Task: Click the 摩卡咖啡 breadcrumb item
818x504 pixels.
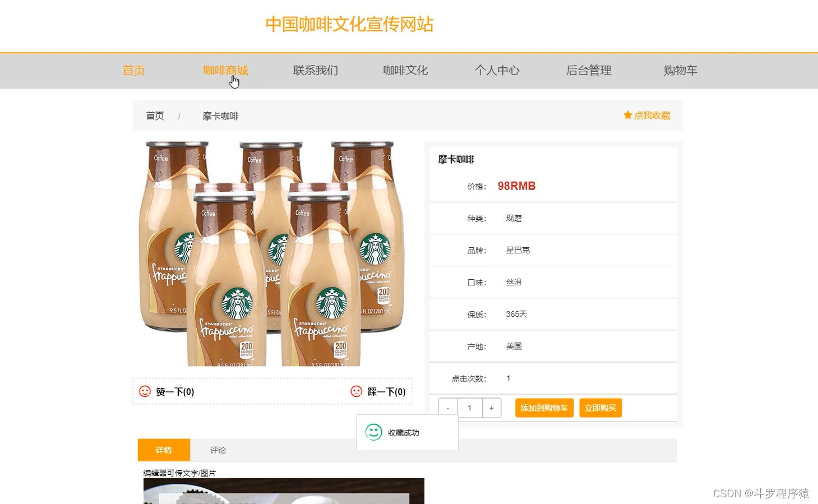Action: (x=220, y=116)
